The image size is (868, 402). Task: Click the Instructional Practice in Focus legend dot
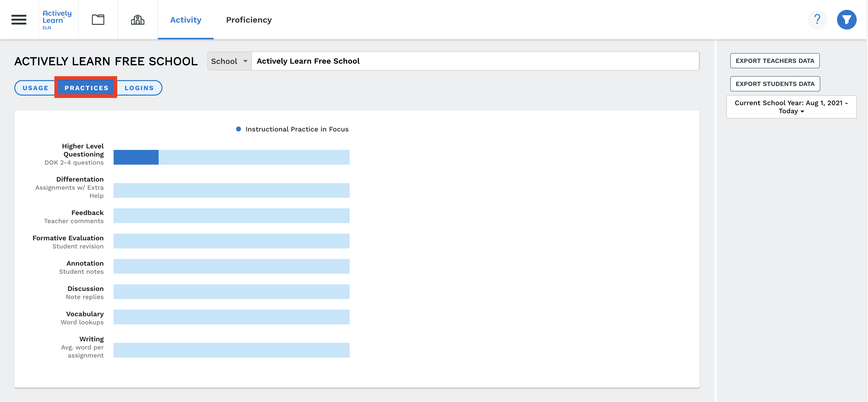click(238, 129)
